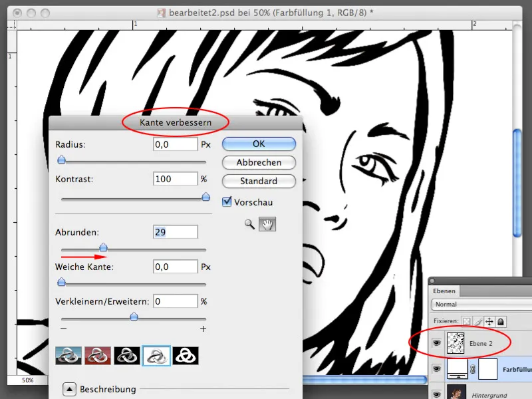Click the Hintergrund layer name
This screenshot has width=532, height=399.
(489, 395)
